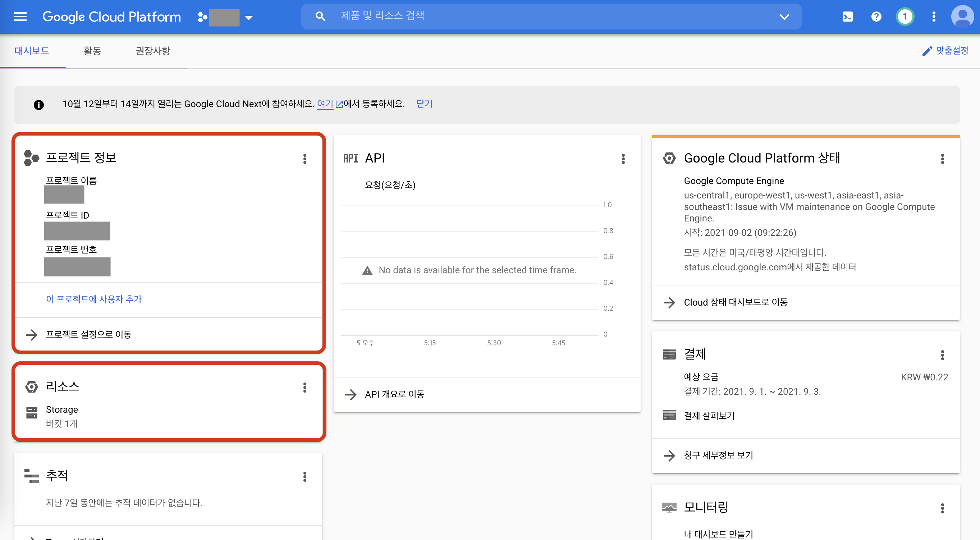Image resolution: width=980 pixels, height=540 pixels.
Task: Switch to the 활동 tab
Action: 92,51
